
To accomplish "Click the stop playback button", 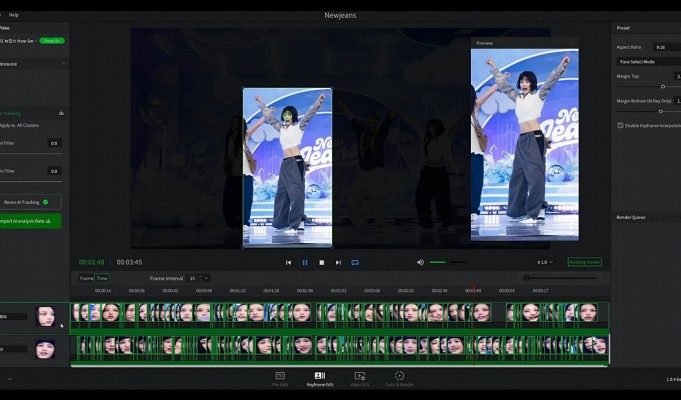I will click(322, 262).
